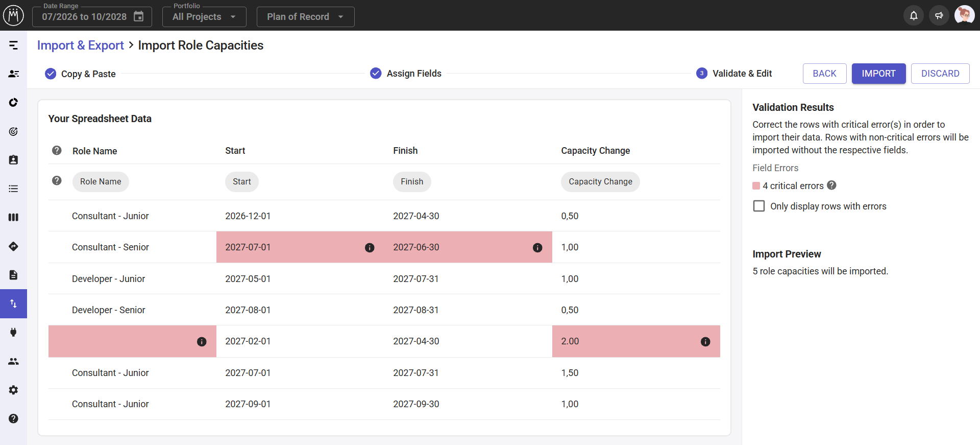
Task: Open the resources sidebar icon with person and lines
Action: pos(14,74)
